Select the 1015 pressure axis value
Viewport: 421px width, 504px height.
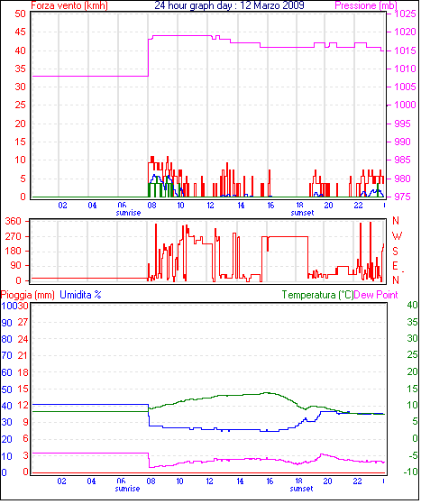(405, 50)
